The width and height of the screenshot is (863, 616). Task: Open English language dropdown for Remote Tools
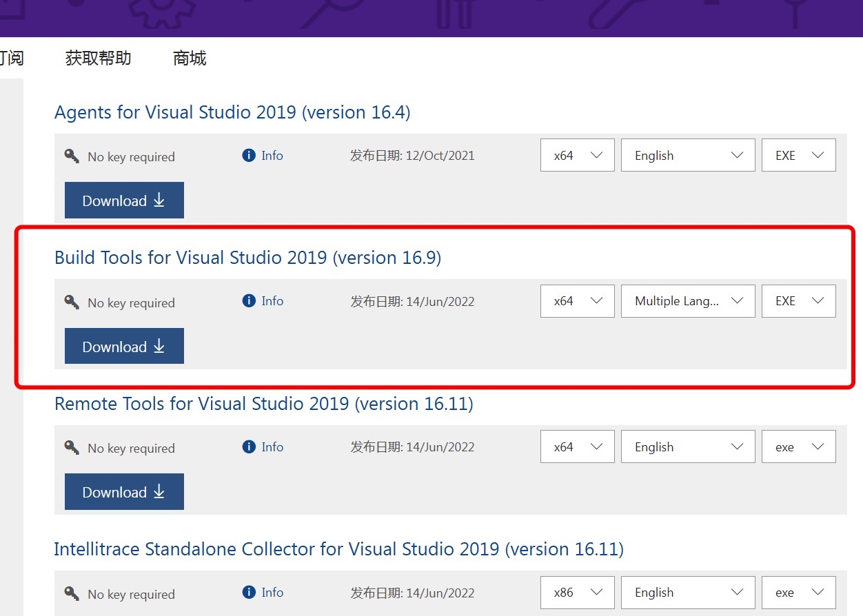(688, 447)
